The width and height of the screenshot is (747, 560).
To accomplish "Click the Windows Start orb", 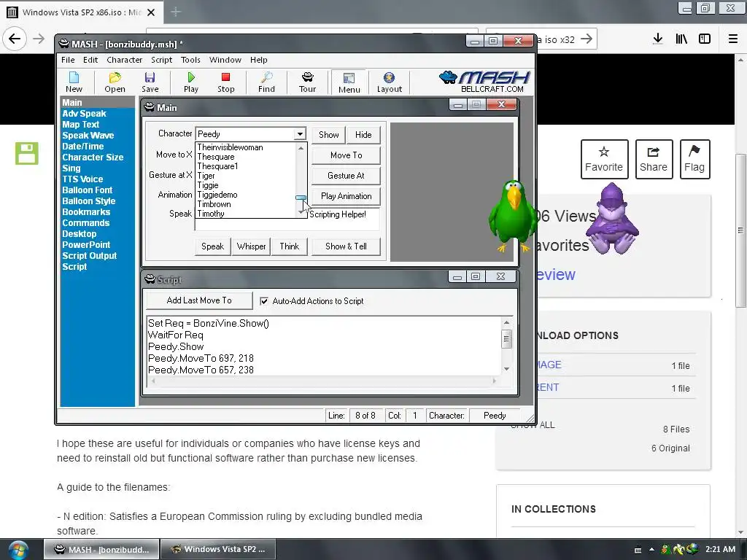I will (18, 549).
